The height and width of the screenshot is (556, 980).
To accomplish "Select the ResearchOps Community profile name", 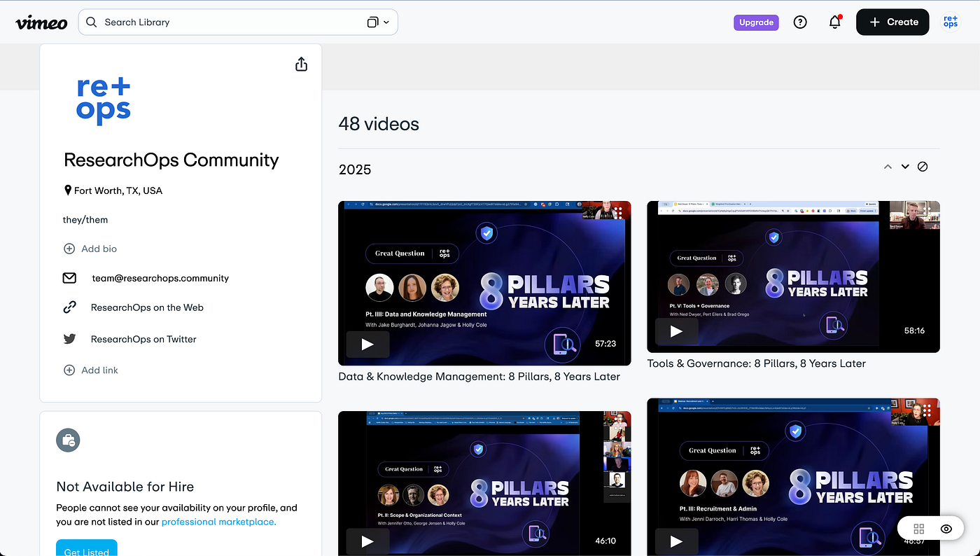I will point(171,160).
